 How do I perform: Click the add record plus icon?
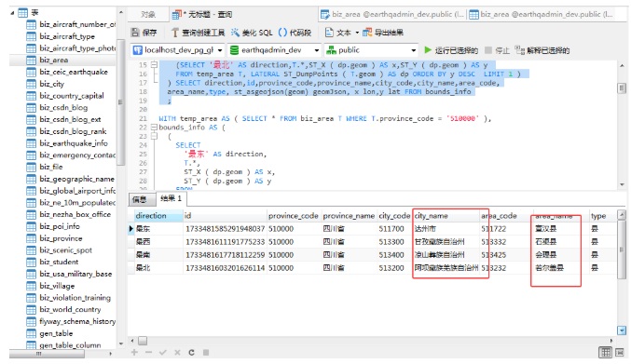pyautogui.click(x=134, y=352)
